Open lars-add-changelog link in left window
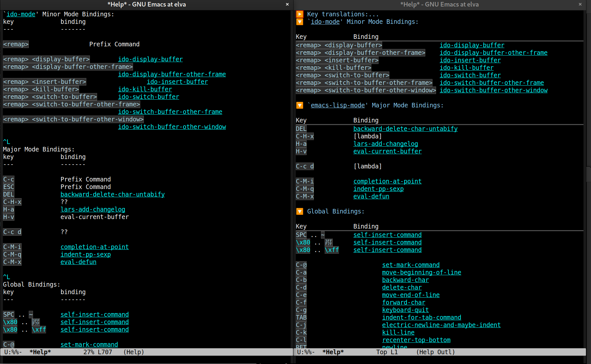591x364 pixels. pos(93,209)
